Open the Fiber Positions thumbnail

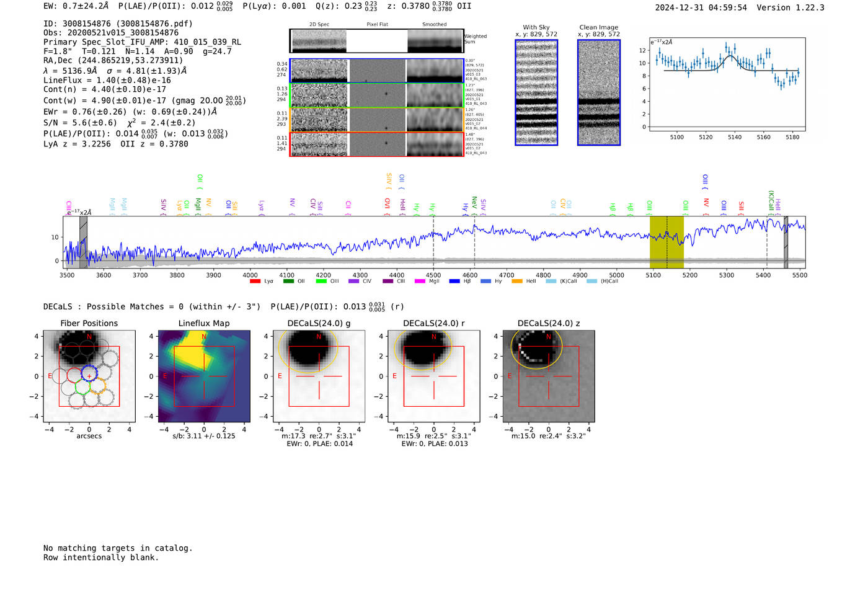(89, 375)
